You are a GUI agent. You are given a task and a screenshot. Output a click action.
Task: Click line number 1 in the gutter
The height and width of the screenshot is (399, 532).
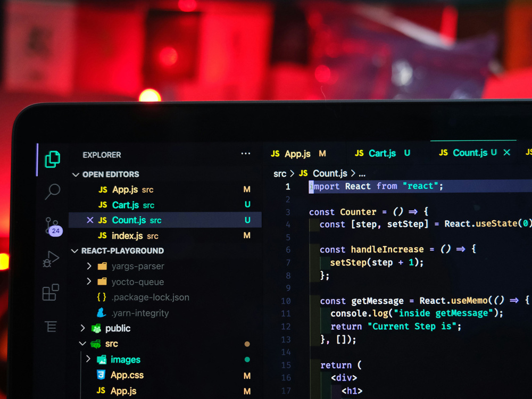tap(288, 187)
